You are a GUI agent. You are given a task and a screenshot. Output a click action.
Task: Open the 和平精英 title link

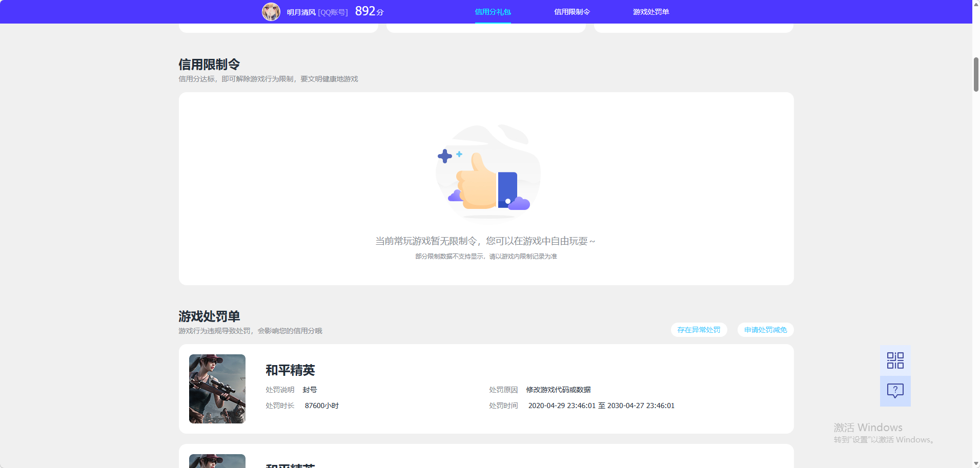coord(291,370)
